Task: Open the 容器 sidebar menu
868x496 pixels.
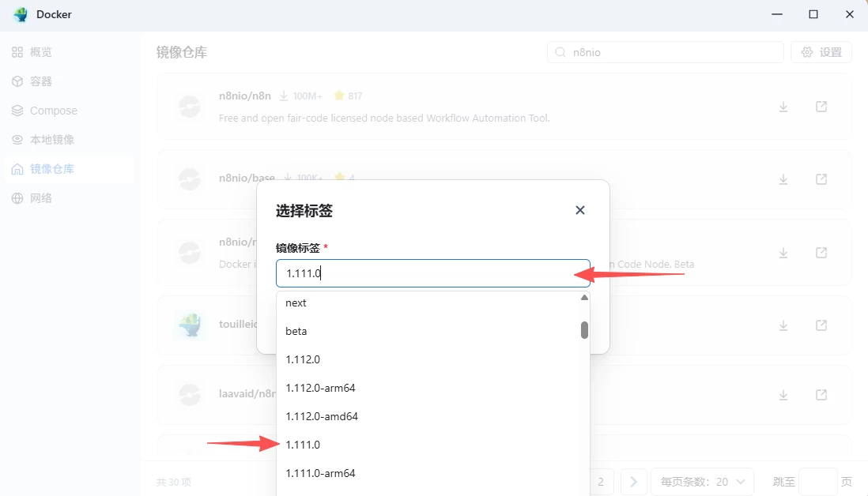Action: click(41, 81)
